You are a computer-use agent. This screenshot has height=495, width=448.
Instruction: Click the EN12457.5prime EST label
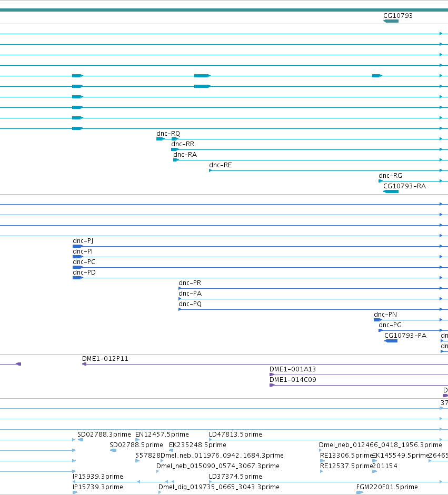pos(162,435)
